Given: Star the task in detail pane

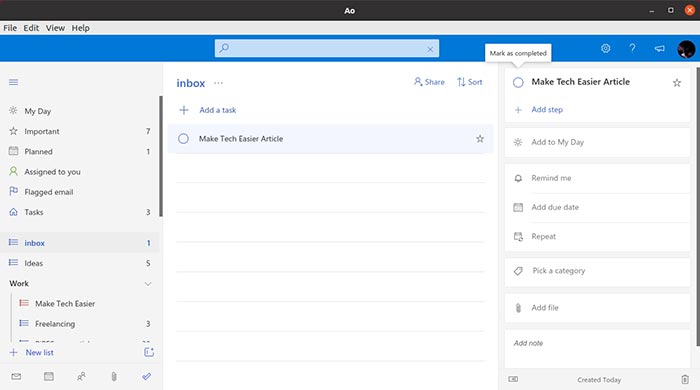Looking at the screenshot, I should tap(677, 83).
